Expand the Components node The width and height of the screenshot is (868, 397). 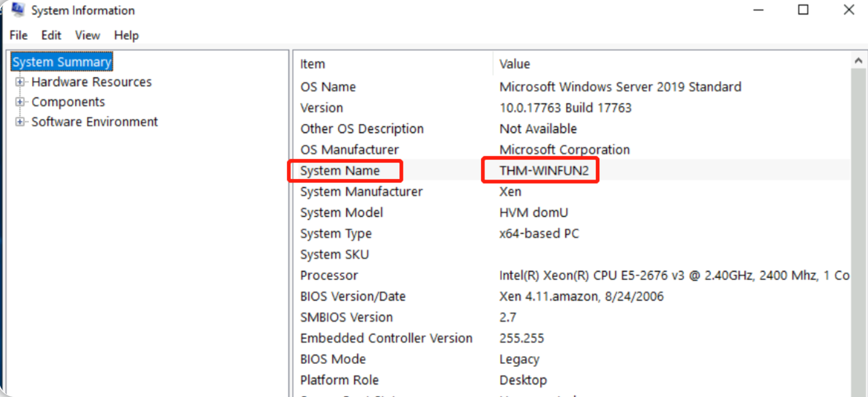click(x=20, y=102)
